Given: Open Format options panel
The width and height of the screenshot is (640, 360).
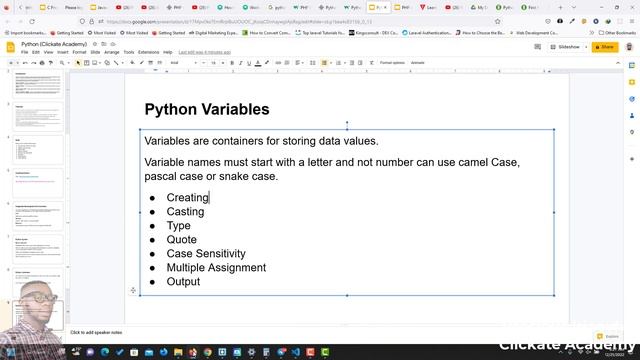Looking at the screenshot, I should click(x=392, y=63).
